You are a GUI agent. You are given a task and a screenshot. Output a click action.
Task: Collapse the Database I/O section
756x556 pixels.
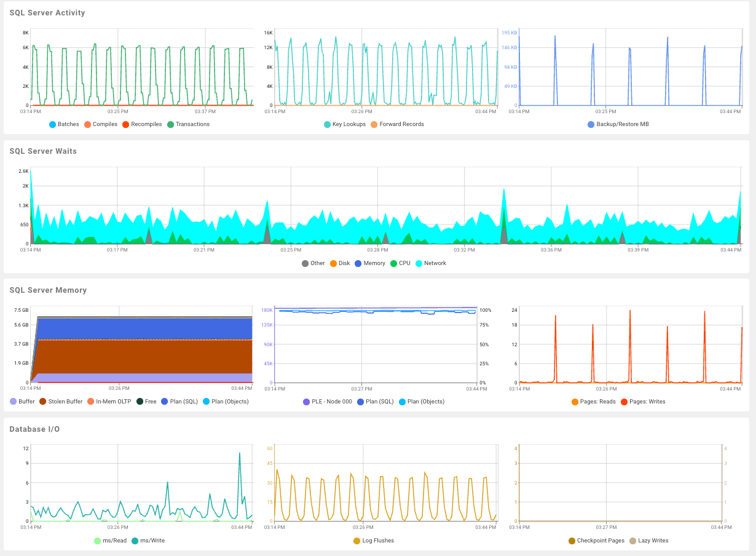tap(33, 429)
